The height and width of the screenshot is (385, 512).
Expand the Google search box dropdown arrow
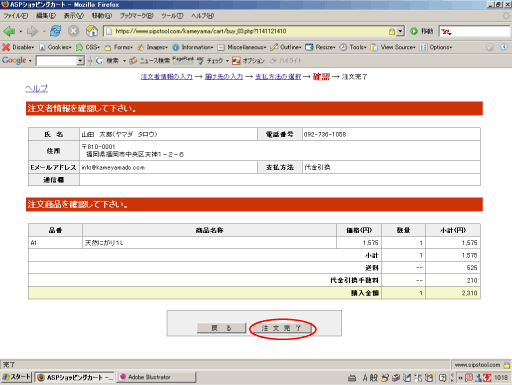pos(80,61)
